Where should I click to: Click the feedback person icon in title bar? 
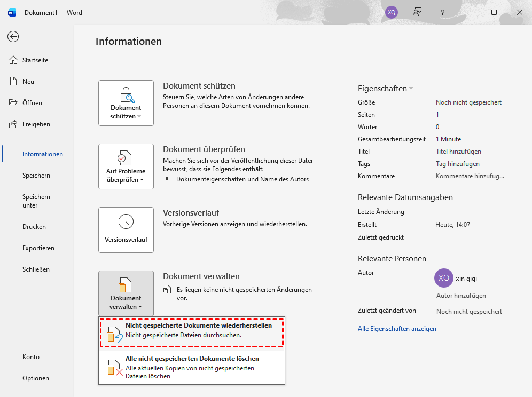(417, 12)
